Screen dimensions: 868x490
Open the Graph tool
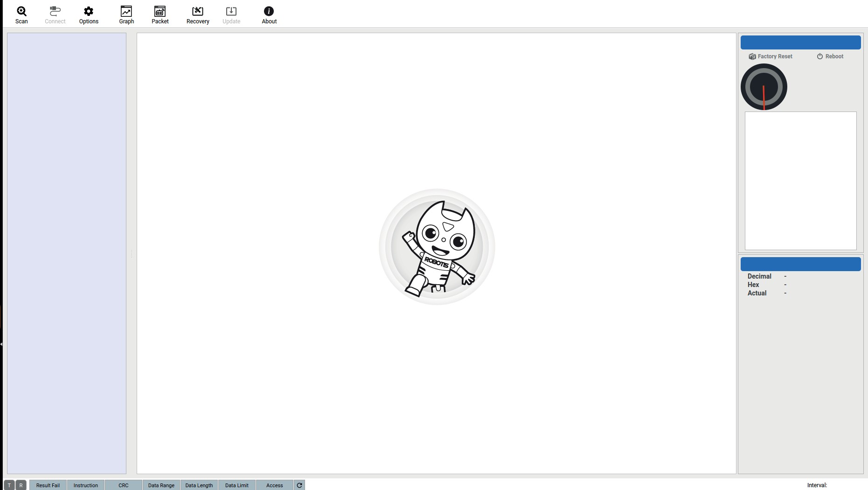126,14
